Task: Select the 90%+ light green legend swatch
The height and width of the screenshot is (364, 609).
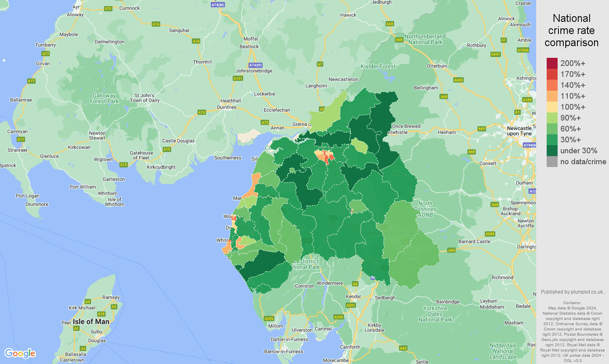Action: [x=552, y=118]
